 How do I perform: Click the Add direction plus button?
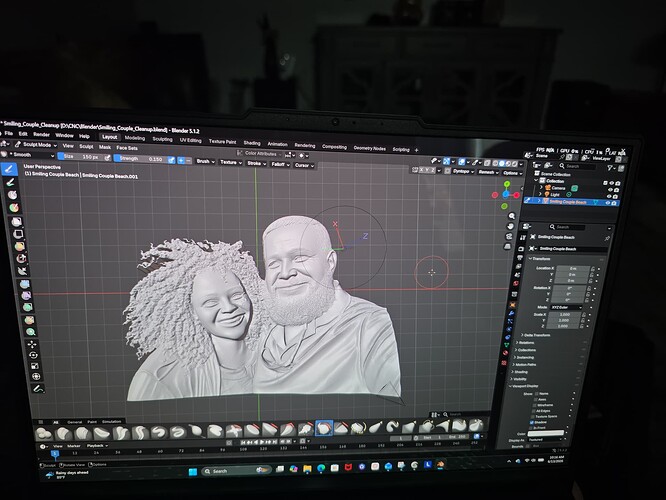tap(181, 160)
